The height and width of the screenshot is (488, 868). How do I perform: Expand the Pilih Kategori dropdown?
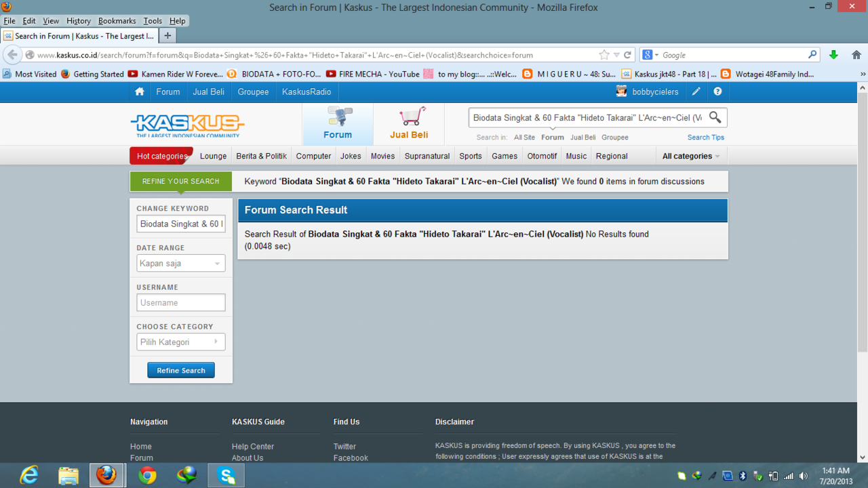pos(180,342)
